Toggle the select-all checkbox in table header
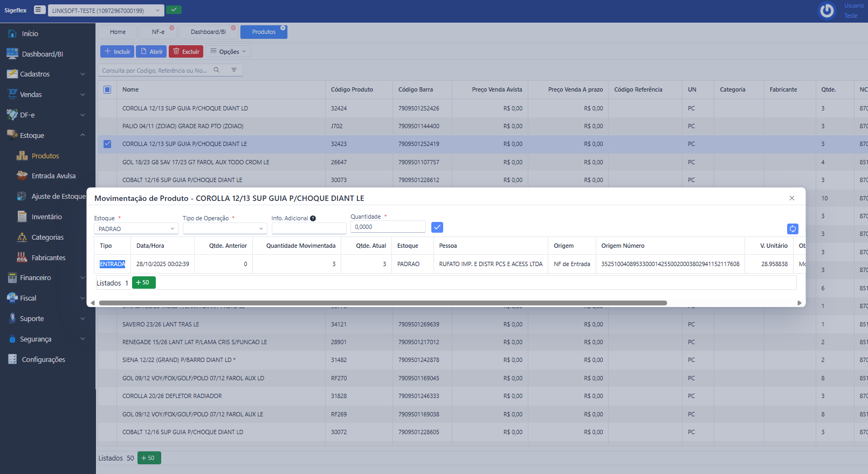Viewport: 868px width, 474px height. pyautogui.click(x=107, y=90)
